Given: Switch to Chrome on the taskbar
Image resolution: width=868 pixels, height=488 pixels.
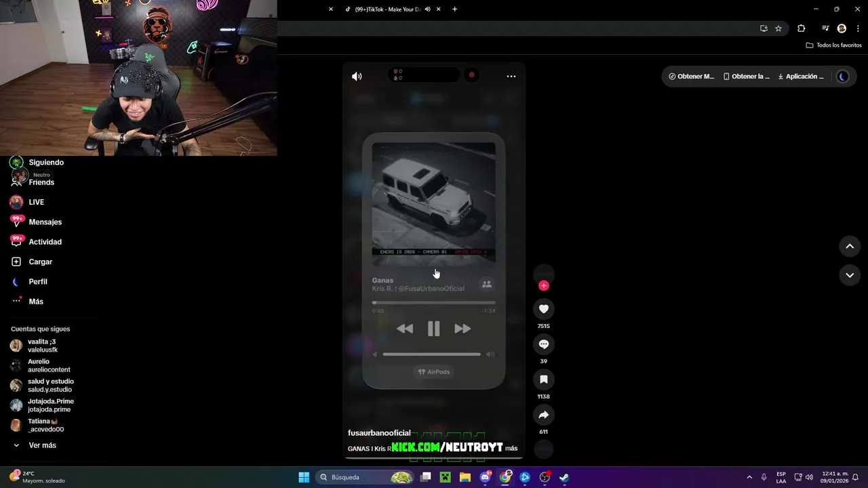Looking at the screenshot, I should point(505,477).
